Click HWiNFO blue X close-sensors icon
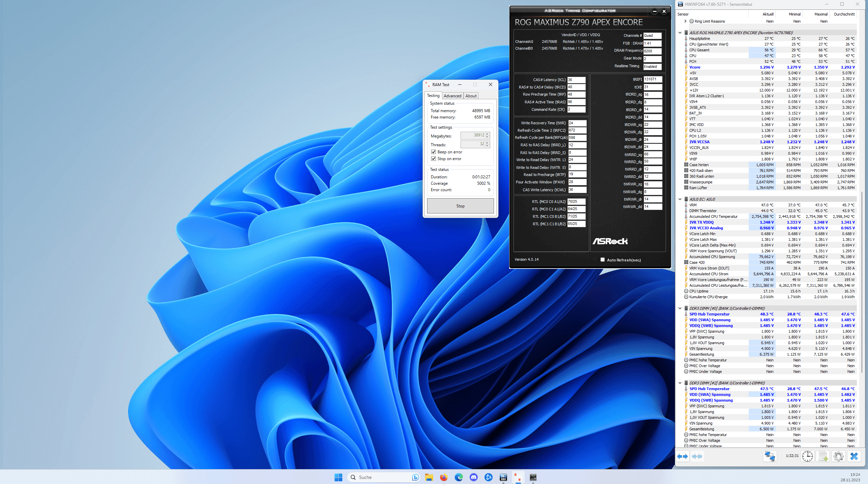This screenshot has width=868, height=484. pyautogui.click(x=854, y=456)
